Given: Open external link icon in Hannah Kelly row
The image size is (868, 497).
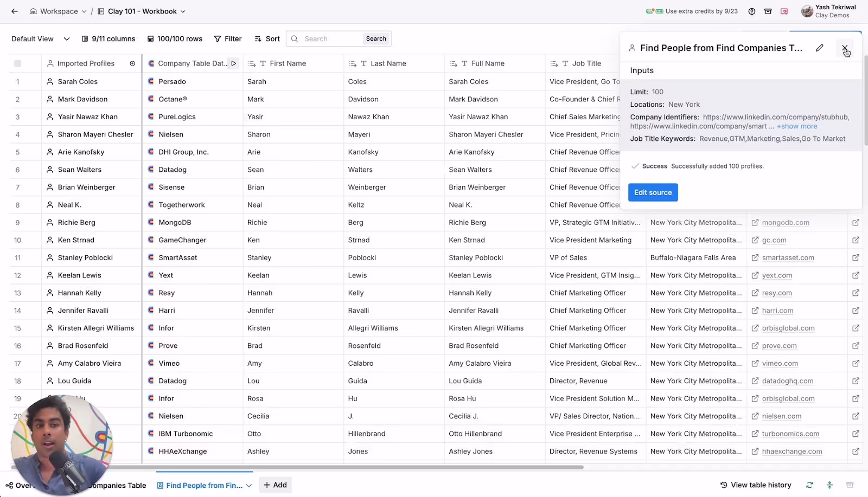Looking at the screenshot, I should [856, 293].
